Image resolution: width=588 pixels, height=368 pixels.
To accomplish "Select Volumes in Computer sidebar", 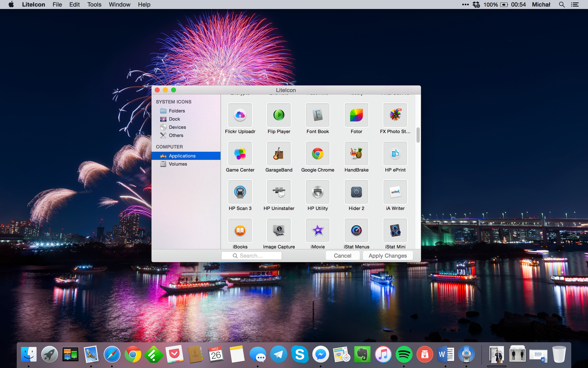I will coord(186,164).
